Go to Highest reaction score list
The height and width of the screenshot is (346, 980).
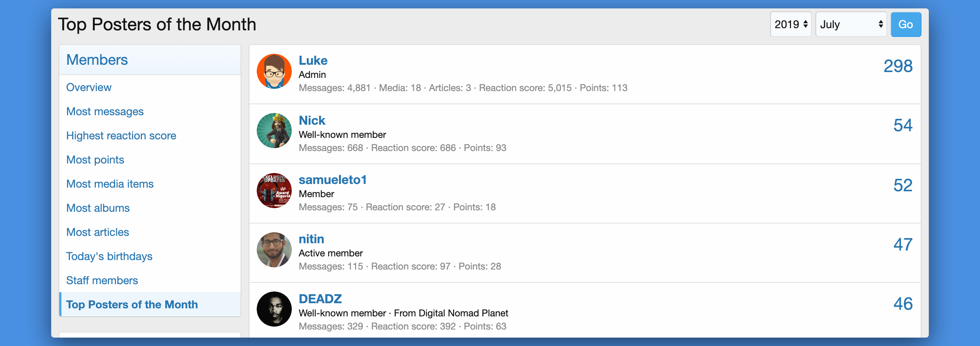[121, 135]
